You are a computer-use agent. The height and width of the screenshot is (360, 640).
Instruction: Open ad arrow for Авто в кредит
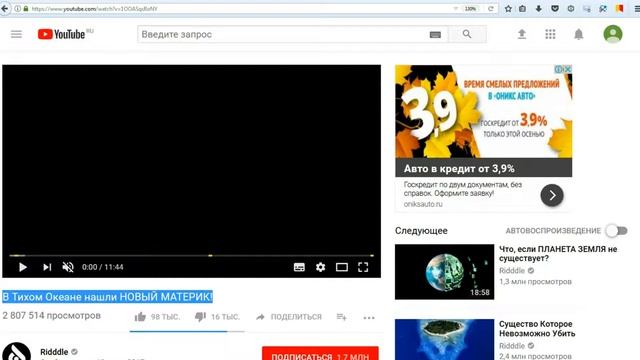pyautogui.click(x=552, y=195)
